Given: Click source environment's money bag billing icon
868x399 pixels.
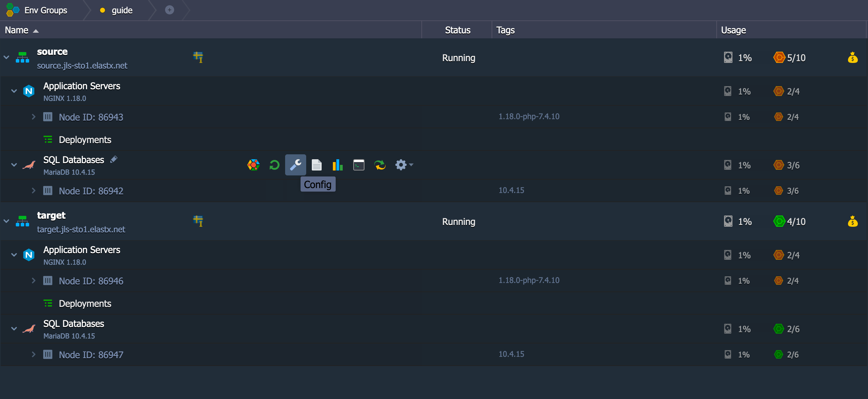Looking at the screenshot, I should pos(853,58).
